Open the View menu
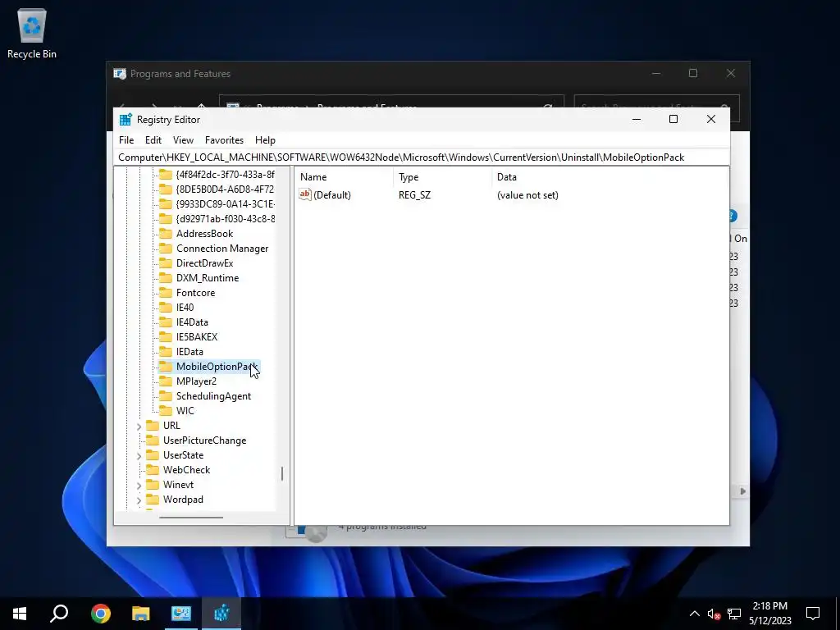This screenshot has height=630, width=840. pos(183,140)
